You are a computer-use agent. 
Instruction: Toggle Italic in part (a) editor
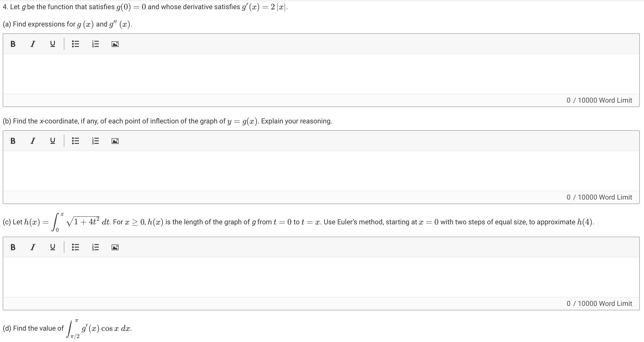(x=32, y=44)
